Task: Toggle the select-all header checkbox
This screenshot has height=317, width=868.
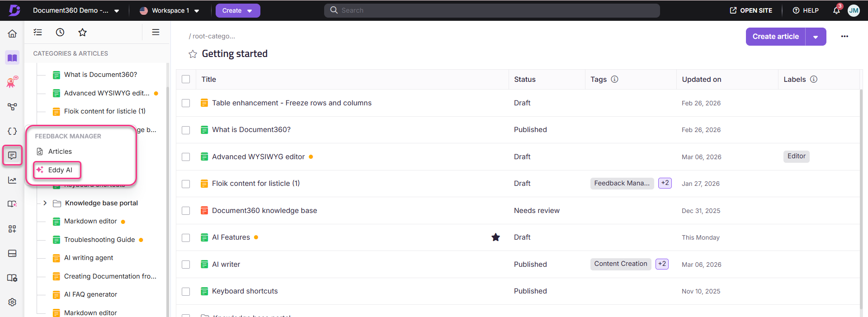Action: pos(186,79)
